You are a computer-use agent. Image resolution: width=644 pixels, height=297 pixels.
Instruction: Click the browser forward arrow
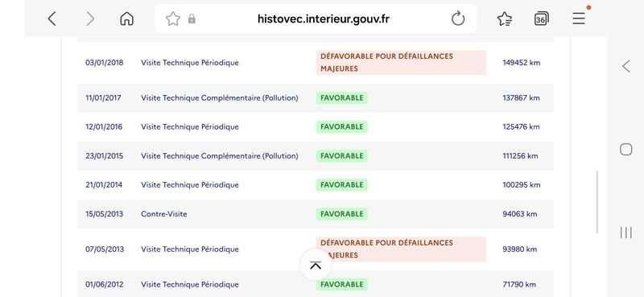click(90, 19)
